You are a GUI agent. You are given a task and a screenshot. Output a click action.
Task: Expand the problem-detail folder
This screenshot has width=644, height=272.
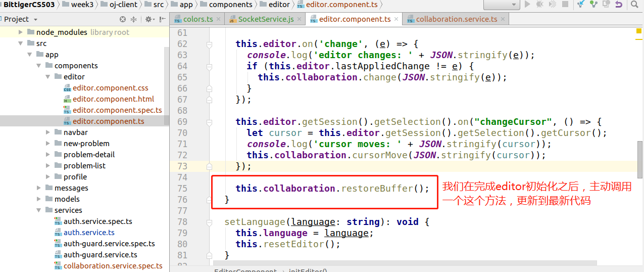[x=48, y=155]
